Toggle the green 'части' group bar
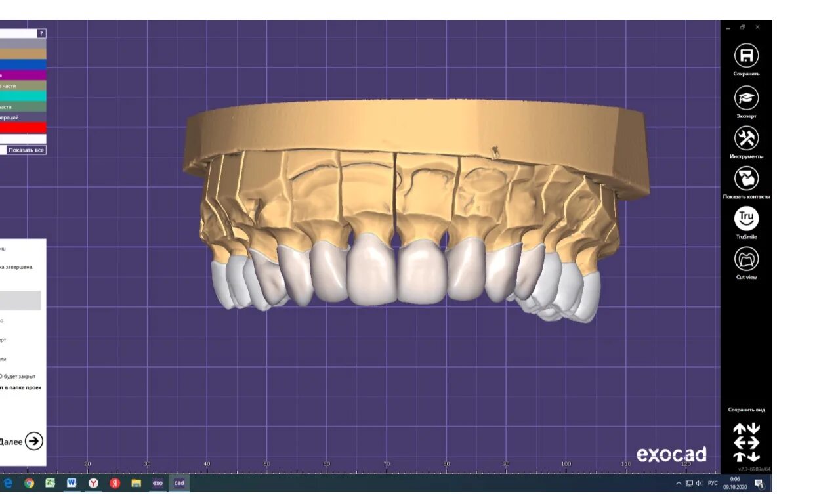The image size is (840, 504). [x=23, y=106]
